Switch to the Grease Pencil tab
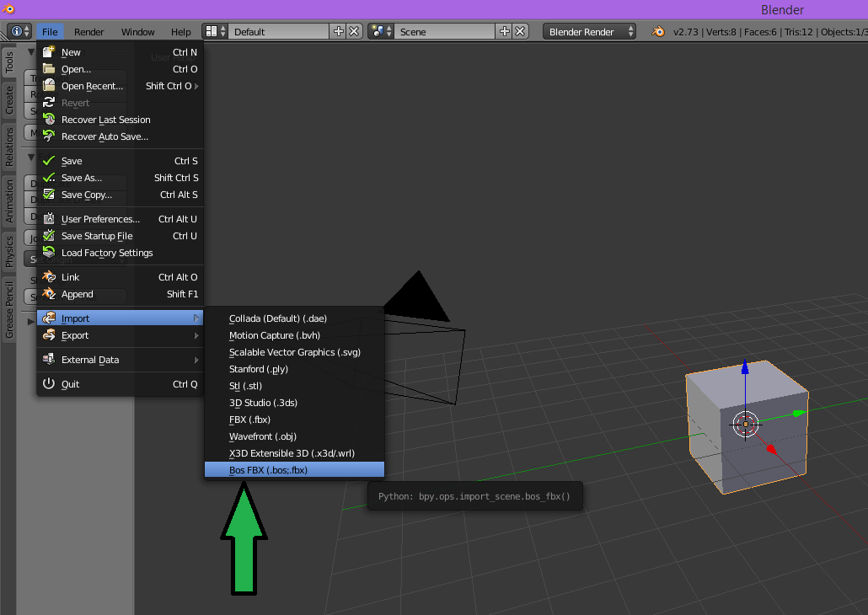The image size is (868, 615). tap(9, 309)
